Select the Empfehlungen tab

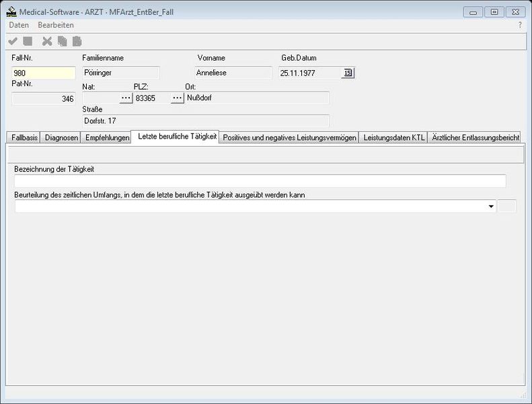point(106,137)
